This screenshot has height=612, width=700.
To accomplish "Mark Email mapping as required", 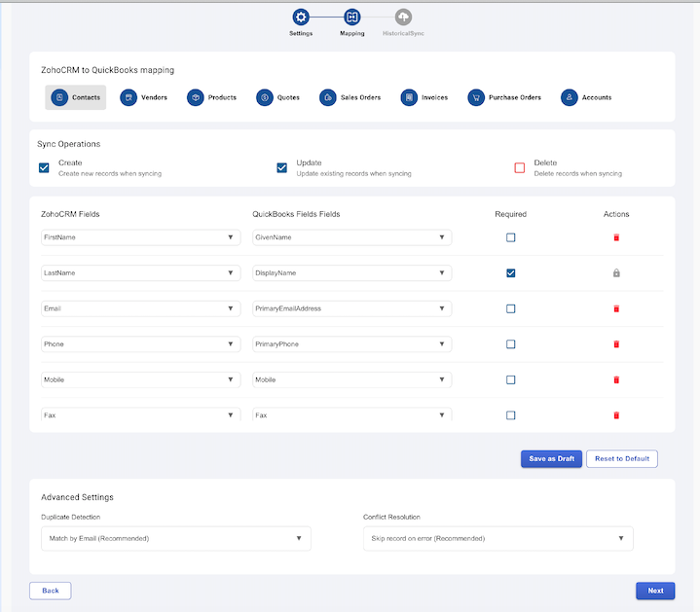I will pos(511,308).
